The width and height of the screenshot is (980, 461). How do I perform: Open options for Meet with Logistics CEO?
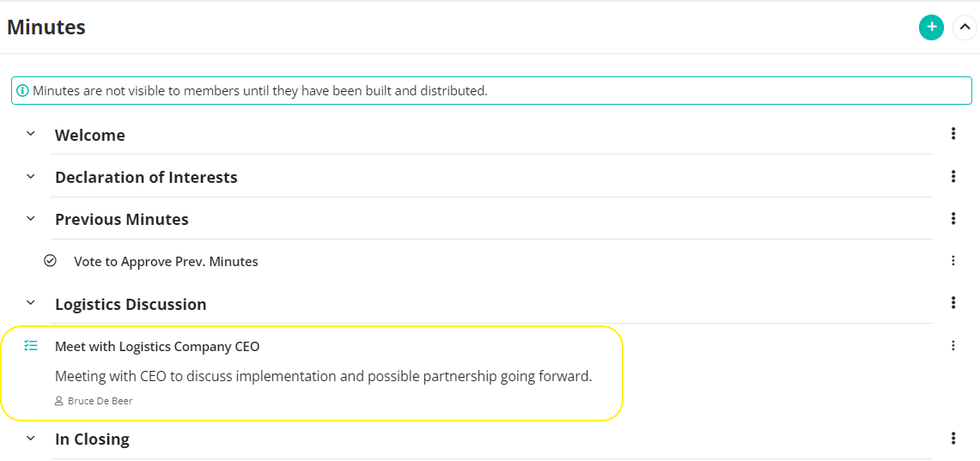pos(953,345)
